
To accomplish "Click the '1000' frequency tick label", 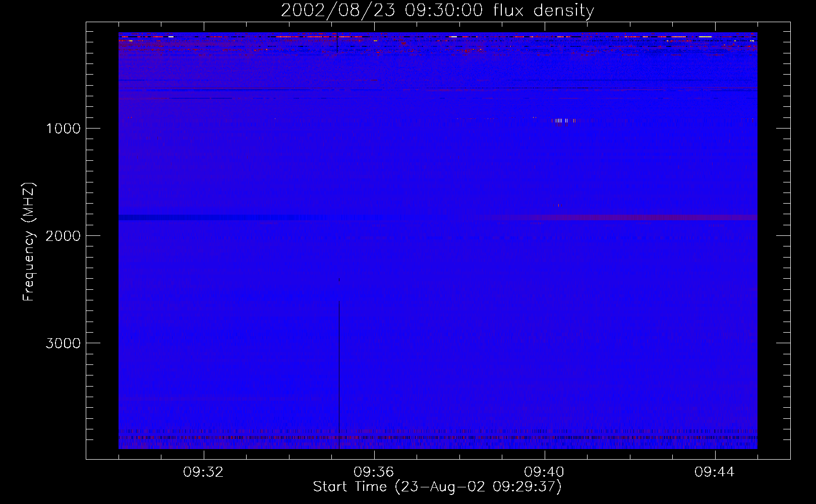I will (x=63, y=129).
